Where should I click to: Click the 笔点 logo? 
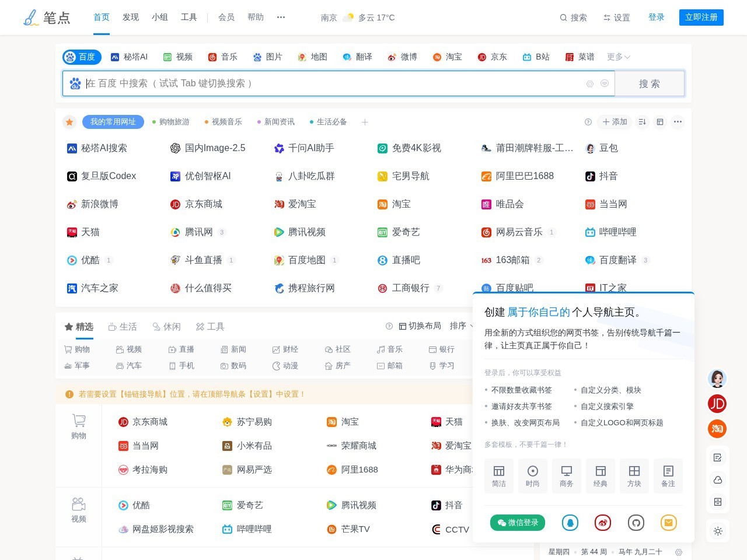click(47, 17)
